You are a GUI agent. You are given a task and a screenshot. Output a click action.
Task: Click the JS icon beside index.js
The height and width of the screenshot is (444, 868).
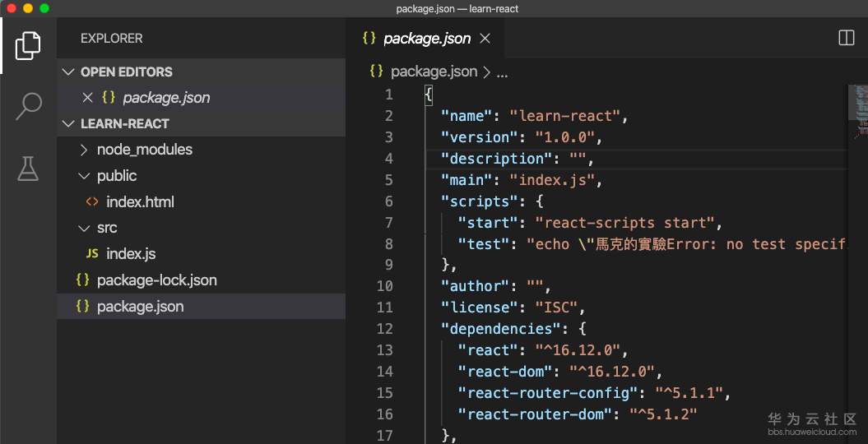pyautogui.click(x=92, y=254)
